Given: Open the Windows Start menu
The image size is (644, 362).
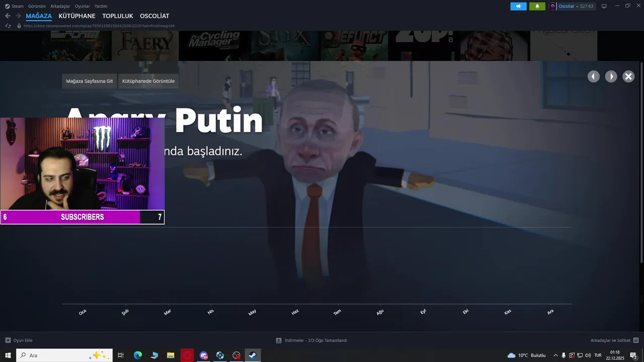Looking at the screenshot, I should [x=8, y=355].
